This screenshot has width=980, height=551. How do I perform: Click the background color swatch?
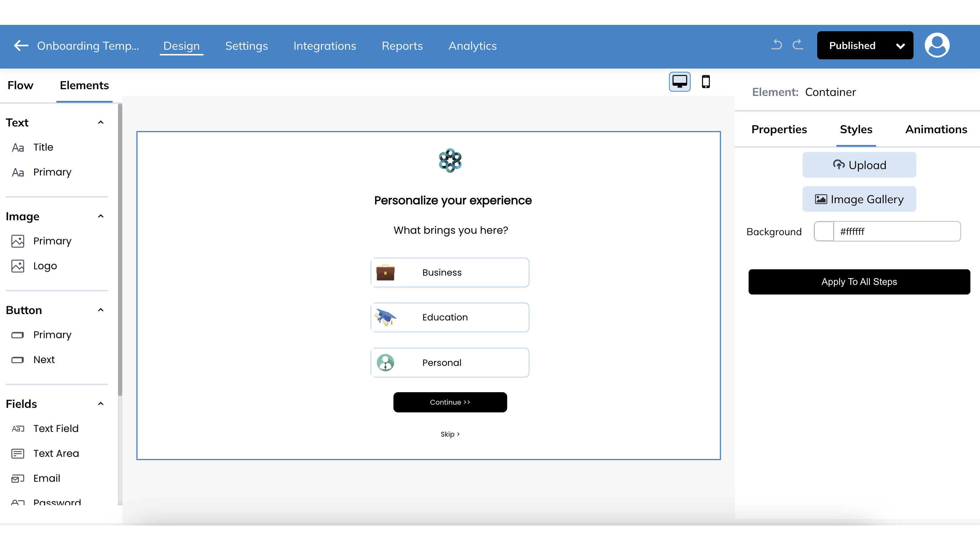point(824,231)
